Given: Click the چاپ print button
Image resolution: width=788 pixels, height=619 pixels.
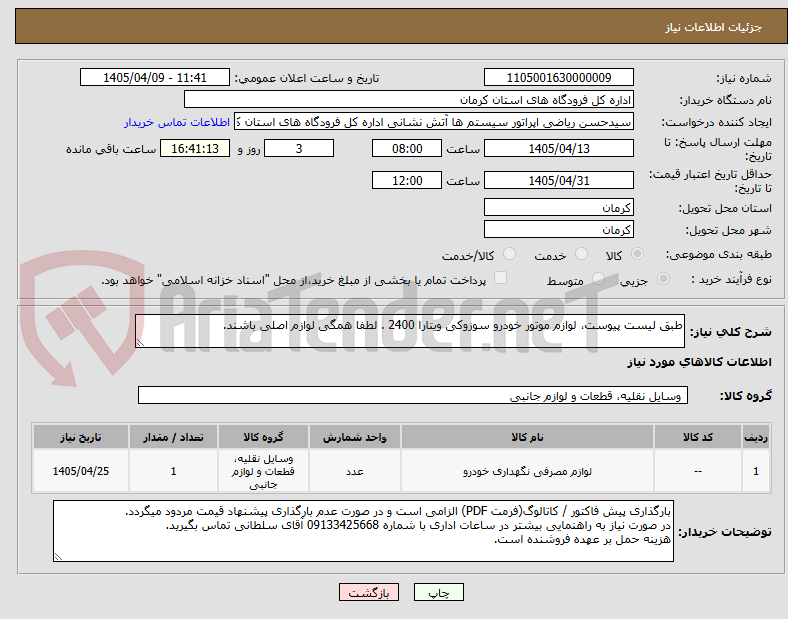Looking at the screenshot, I should tap(438, 592).
